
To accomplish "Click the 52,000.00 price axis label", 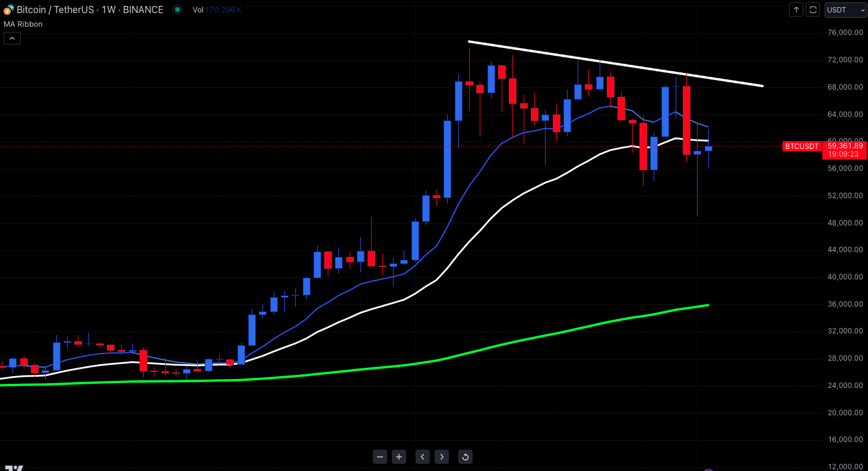I will [845, 196].
